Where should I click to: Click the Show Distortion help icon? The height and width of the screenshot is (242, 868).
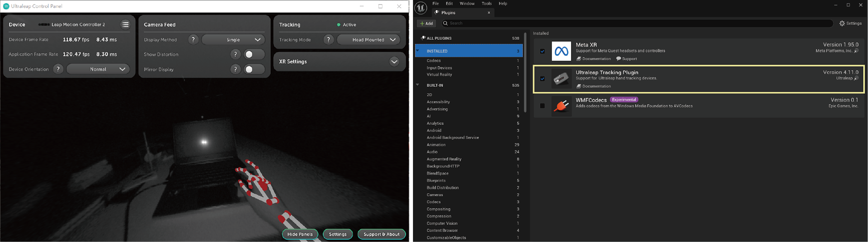235,54
